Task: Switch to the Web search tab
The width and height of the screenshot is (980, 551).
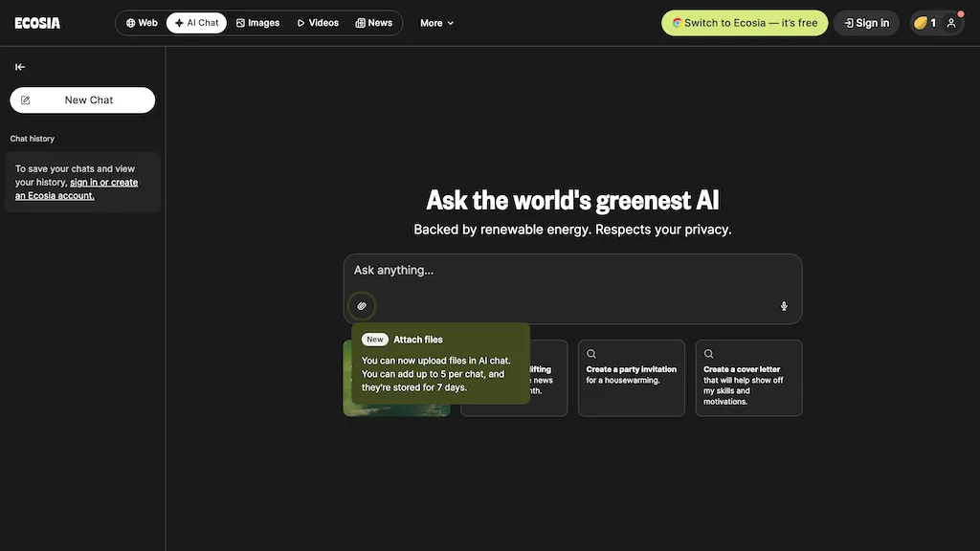Action: pos(142,23)
